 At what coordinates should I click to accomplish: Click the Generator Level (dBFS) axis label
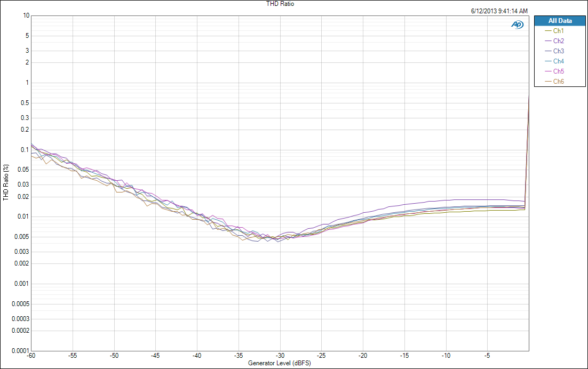point(280,363)
